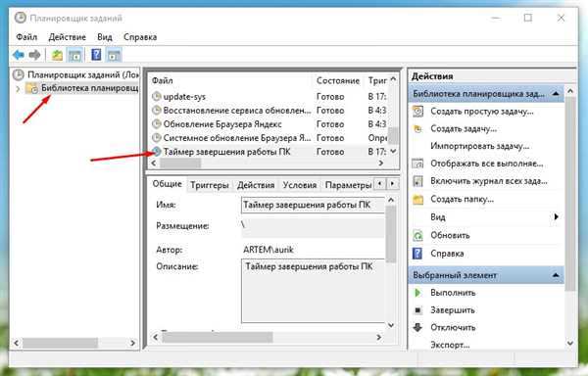Click the blue Help question mark toolbar icon
The image size is (588, 376).
[x=96, y=55]
